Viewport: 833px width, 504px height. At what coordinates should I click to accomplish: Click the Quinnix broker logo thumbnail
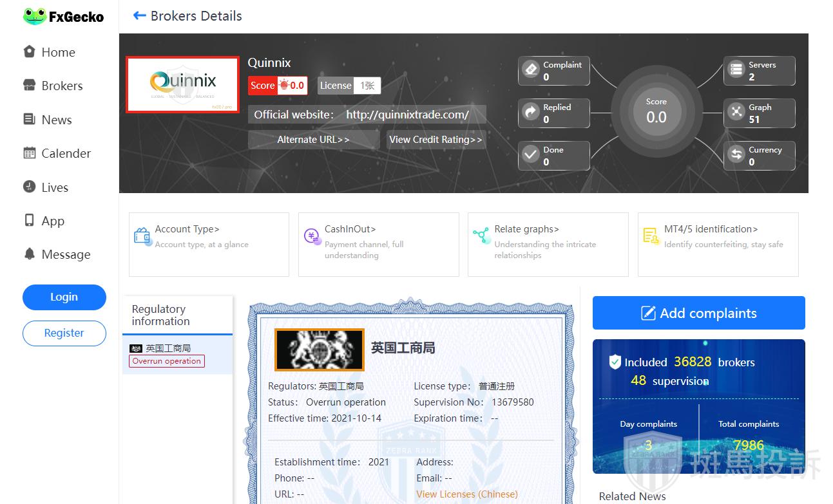(182, 84)
